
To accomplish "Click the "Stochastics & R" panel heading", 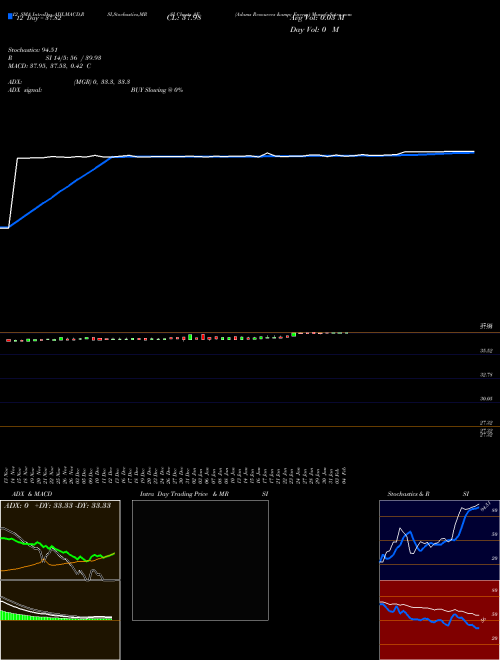I will coord(408,494).
